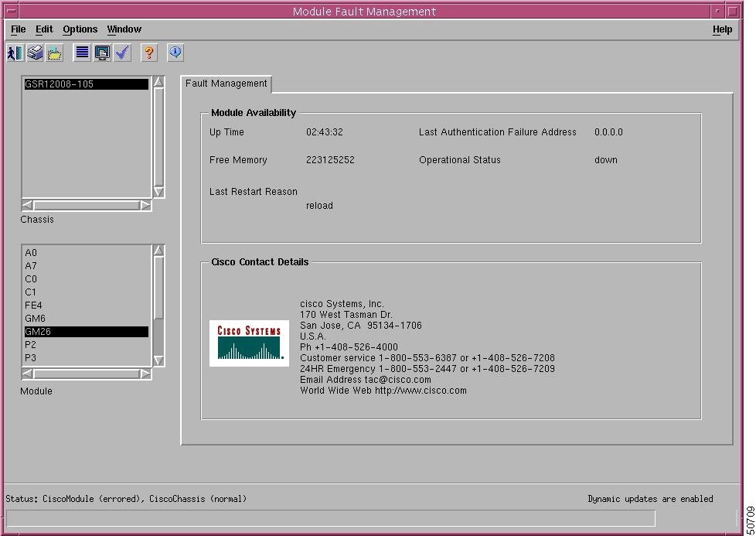Click the orange question mark help icon
The image size is (756, 536).
(x=149, y=52)
